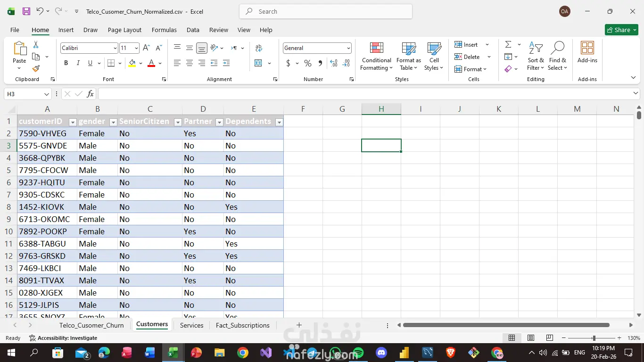Switch to Page Layout view in status bar
This screenshot has width=644, height=362.
tap(531, 338)
